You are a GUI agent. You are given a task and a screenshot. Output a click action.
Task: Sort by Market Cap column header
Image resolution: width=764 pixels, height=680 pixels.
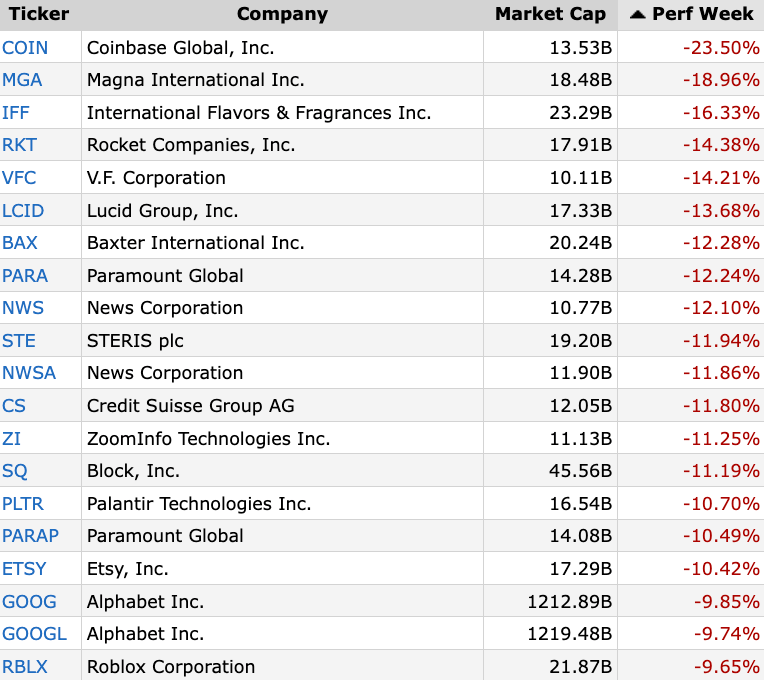pyautogui.click(x=550, y=14)
